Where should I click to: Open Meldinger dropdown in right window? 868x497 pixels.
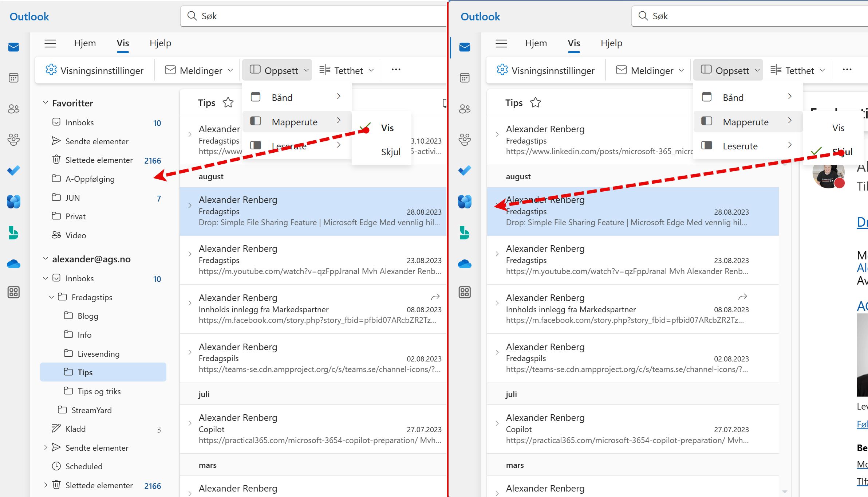[x=650, y=70]
